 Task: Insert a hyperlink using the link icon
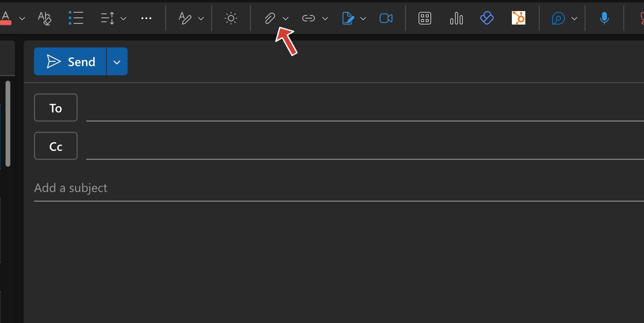308,18
